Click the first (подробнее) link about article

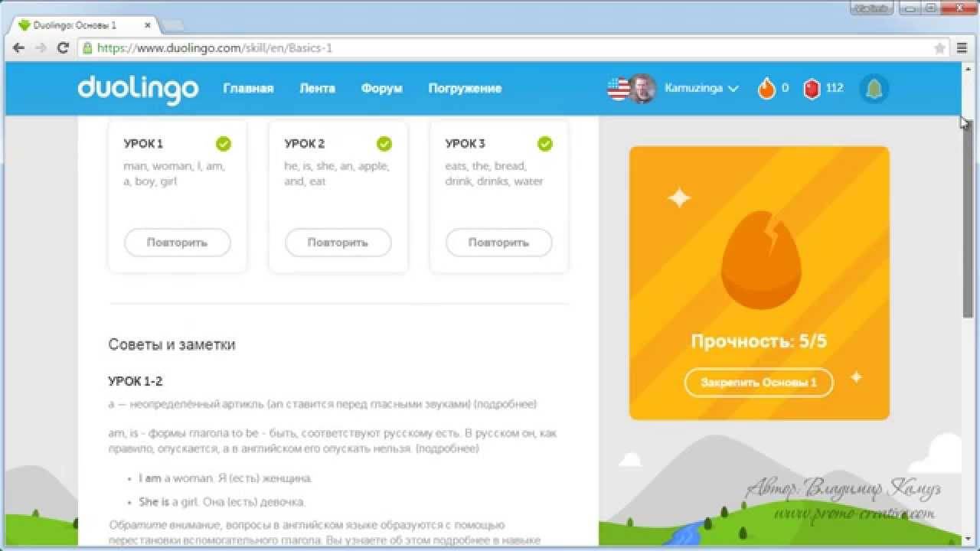pos(505,404)
